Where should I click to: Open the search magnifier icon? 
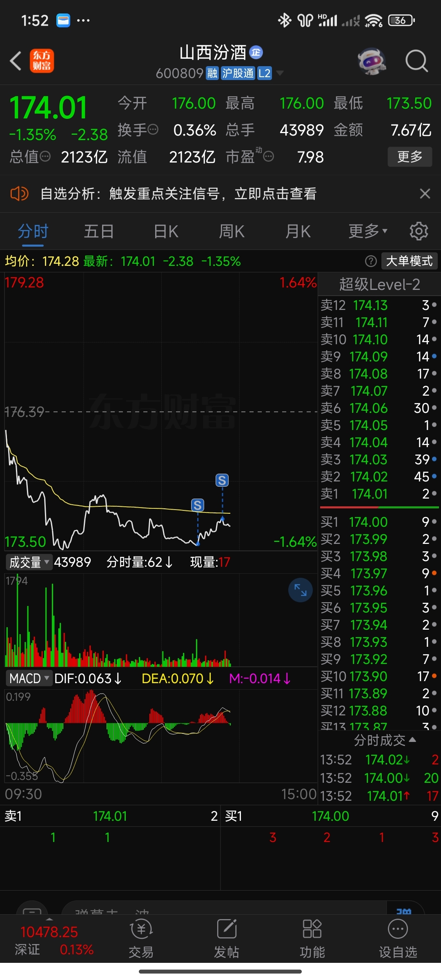[416, 61]
